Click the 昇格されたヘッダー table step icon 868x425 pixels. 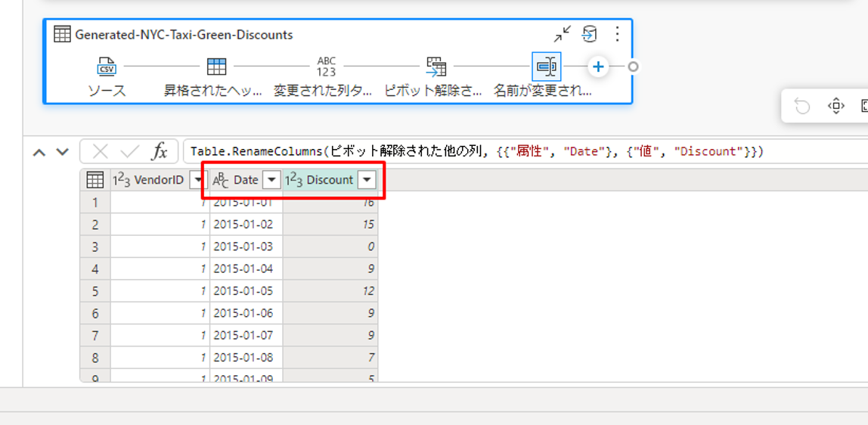click(x=216, y=67)
